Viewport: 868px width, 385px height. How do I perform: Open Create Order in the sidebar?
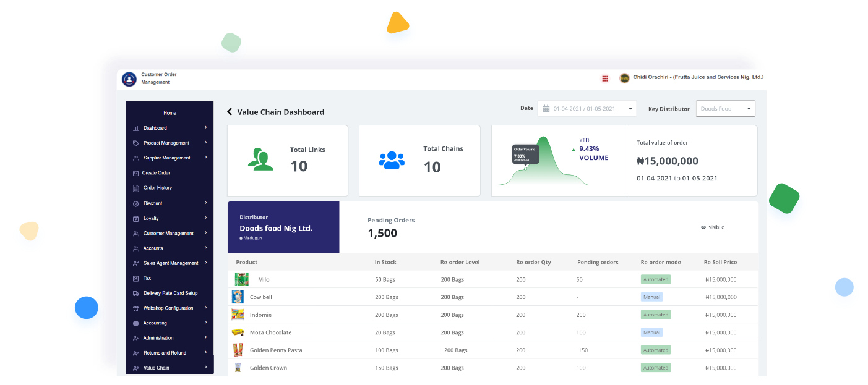click(156, 173)
